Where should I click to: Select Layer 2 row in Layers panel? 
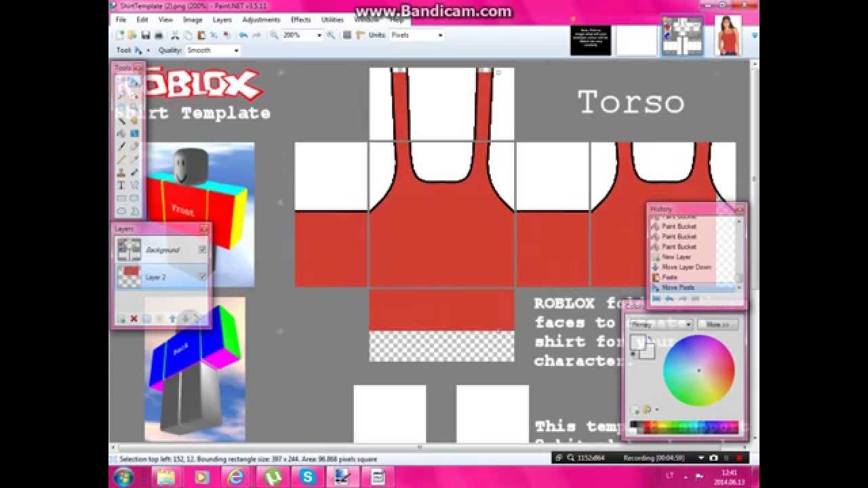coord(161,277)
